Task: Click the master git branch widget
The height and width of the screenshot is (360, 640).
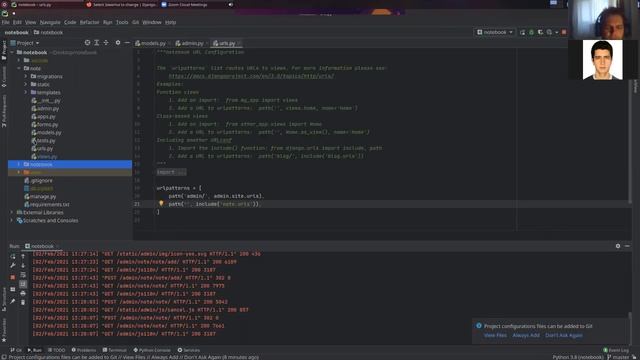Action: [618, 357]
